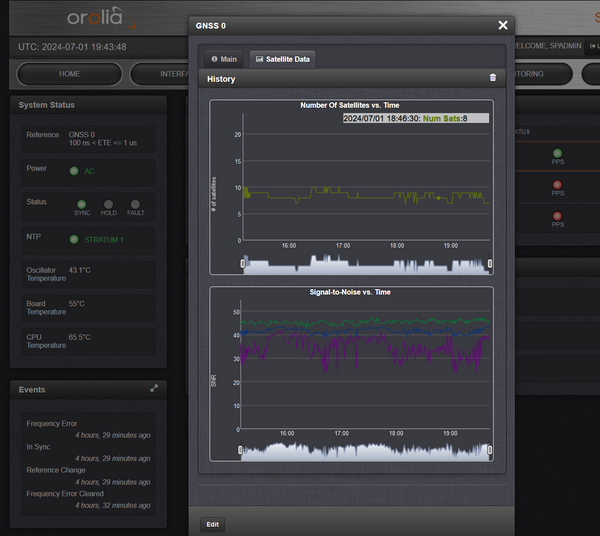Click the green Power AC indicator
The height and width of the screenshot is (536, 600).
coord(74,171)
